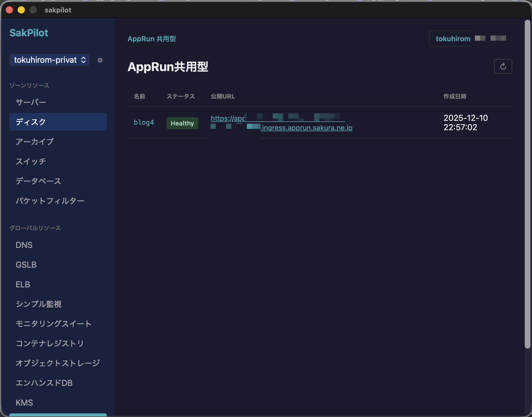Click the blog4 application name
Viewport: 532px width, 417px height.
click(144, 122)
